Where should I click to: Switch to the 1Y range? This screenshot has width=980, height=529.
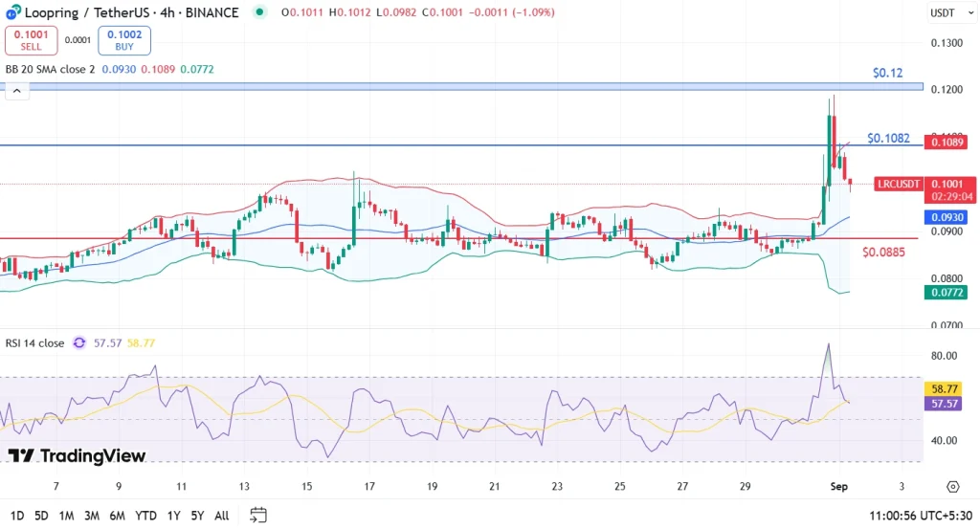(173, 515)
